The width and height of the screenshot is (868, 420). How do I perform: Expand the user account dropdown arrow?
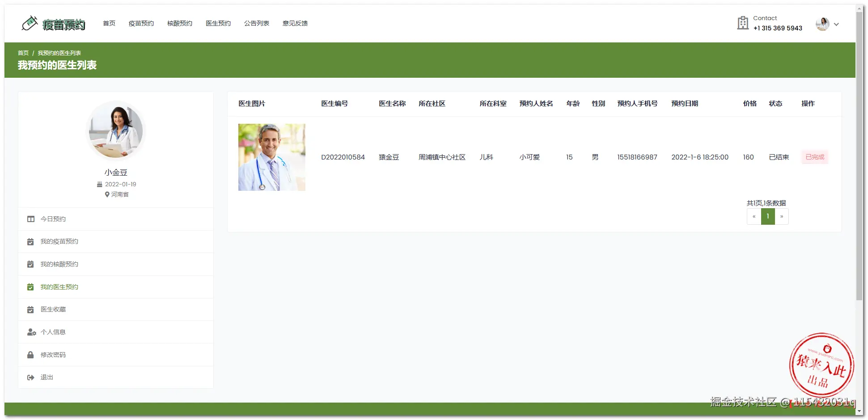(x=836, y=25)
